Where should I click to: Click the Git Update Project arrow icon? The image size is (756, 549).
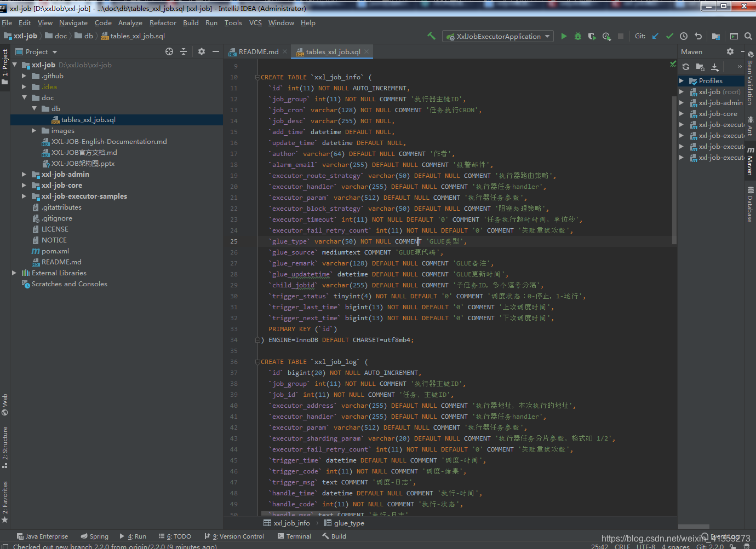(655, 36)
